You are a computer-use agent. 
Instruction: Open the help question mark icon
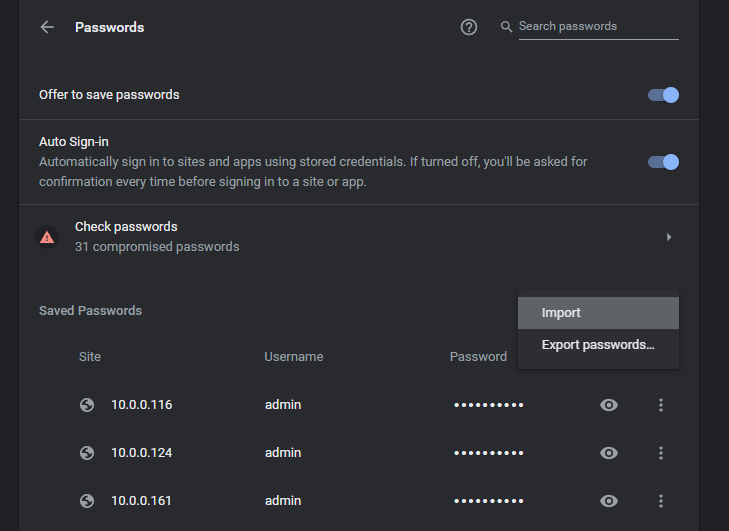tap(469, 27)
